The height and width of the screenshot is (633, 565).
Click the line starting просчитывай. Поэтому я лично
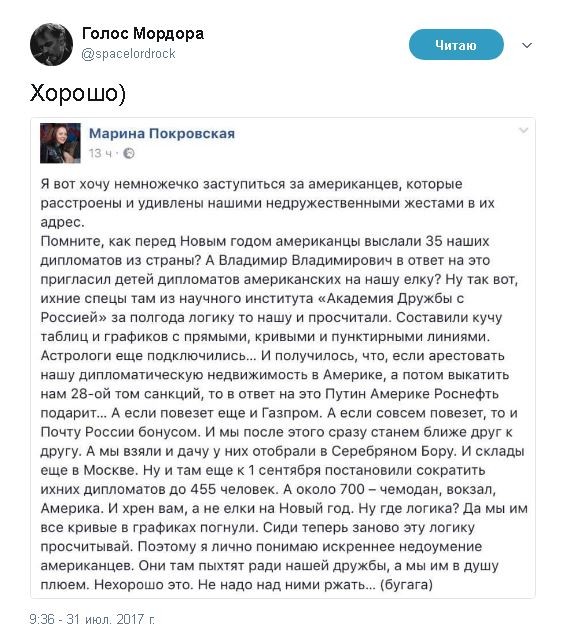(x=261, y=547)
